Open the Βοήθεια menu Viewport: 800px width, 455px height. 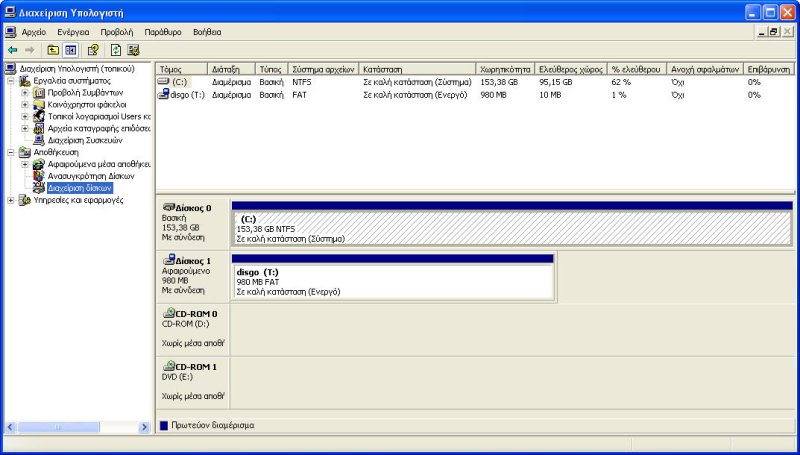pos(207,32)
